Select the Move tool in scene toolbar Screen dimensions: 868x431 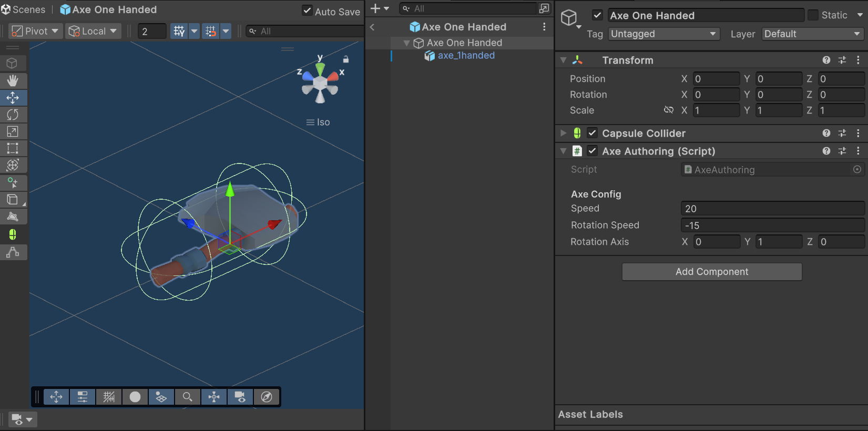13,98
